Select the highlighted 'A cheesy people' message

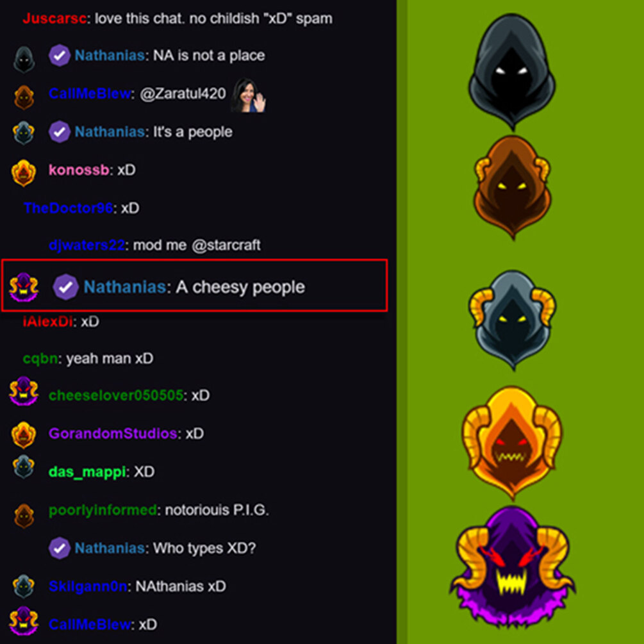click(195, 285)
